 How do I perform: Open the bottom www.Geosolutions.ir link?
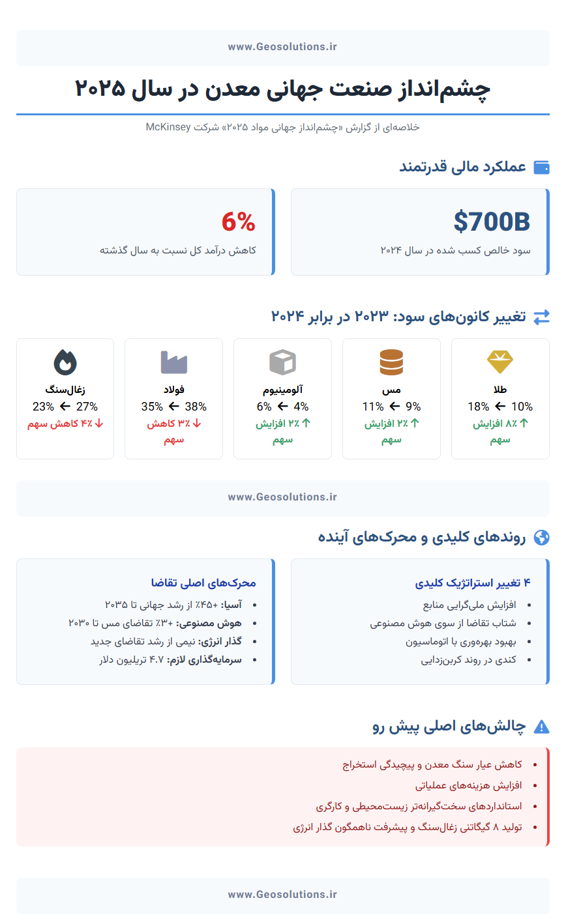tap(282, 895)
